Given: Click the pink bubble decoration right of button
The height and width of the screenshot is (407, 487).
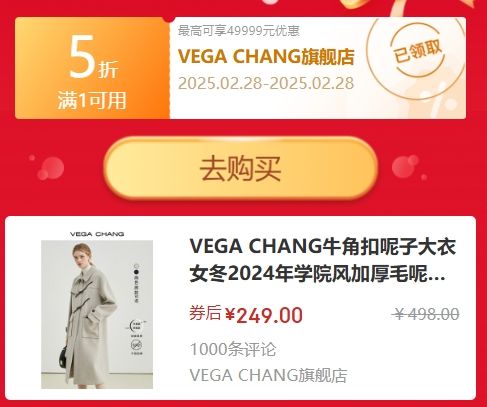Looking at the screenshot, I should 408,167.
